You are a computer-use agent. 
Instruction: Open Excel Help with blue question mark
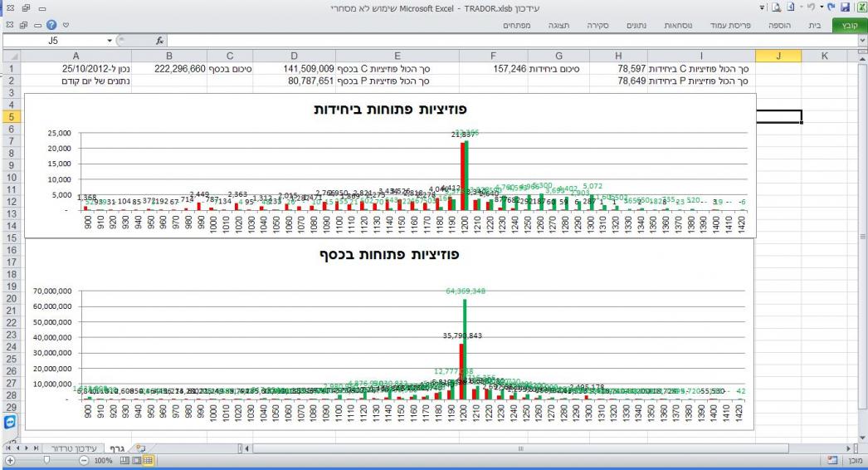click(51, 26)
